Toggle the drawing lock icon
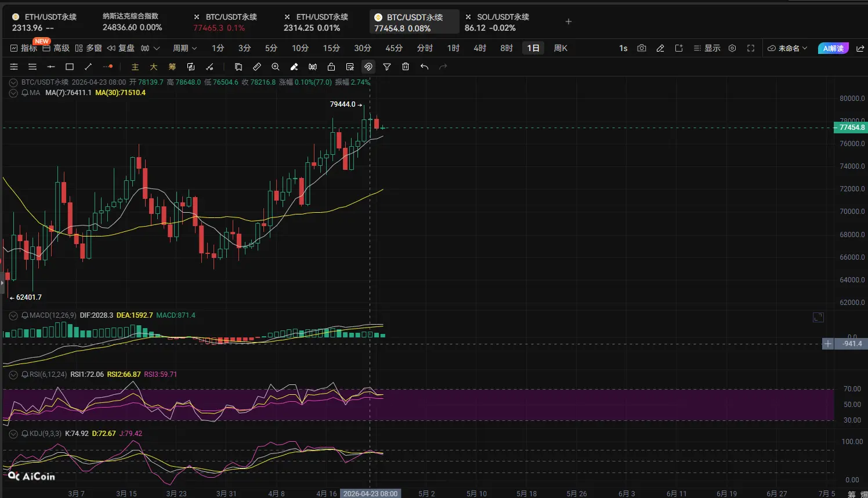 (x=331, y=67)
